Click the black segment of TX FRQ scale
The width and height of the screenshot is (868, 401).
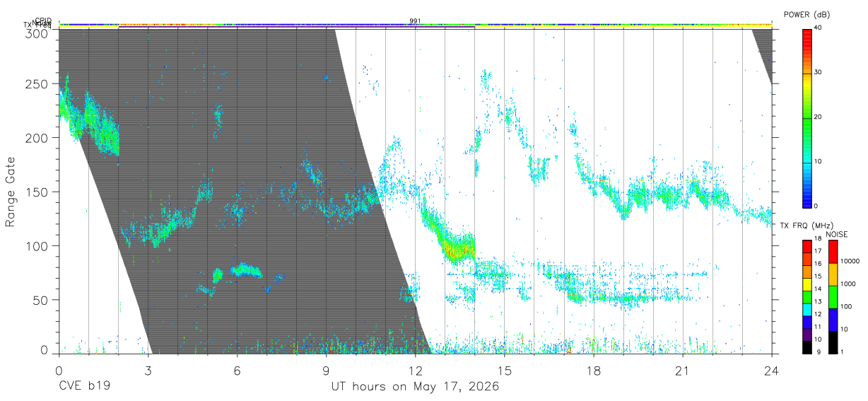(x=807, y=348)
